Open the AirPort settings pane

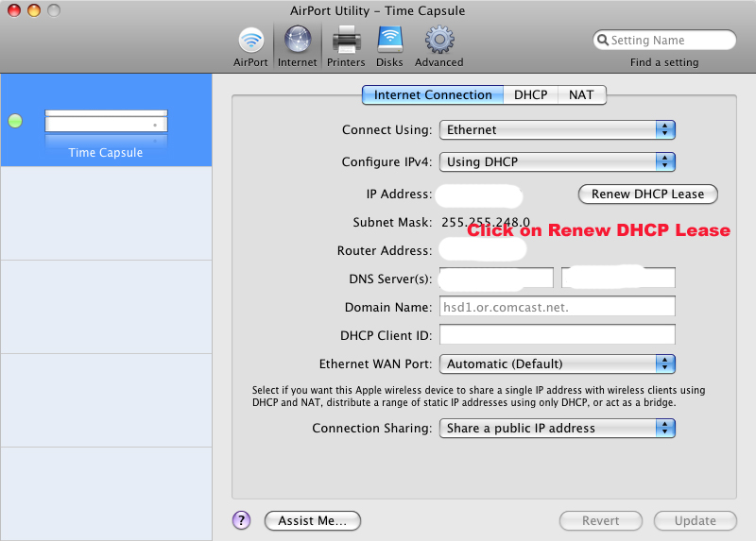[250, 47]
